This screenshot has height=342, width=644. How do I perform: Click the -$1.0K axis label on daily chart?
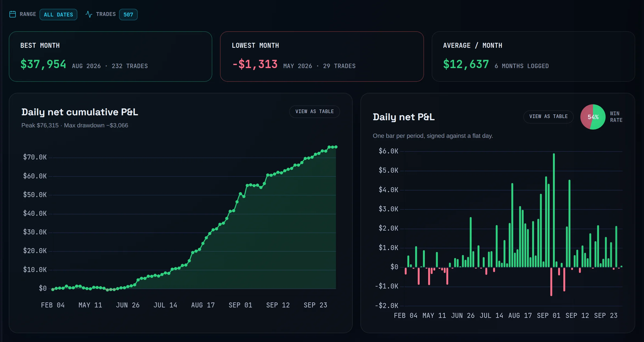386,286
